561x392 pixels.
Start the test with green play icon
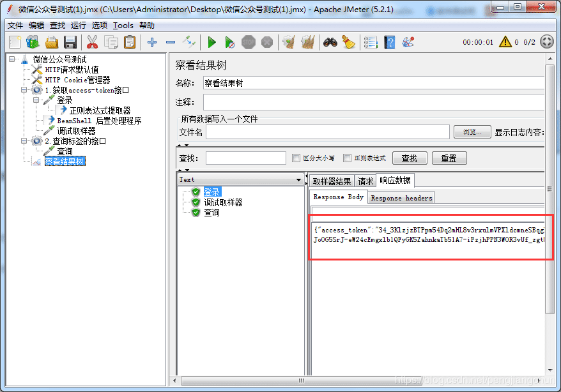click(x=211, y=42)
